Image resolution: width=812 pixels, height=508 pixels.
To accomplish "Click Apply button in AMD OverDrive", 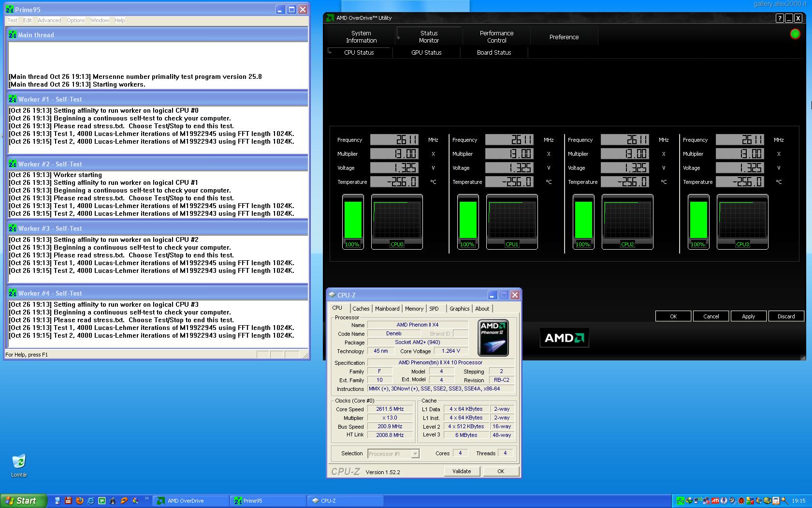I will click(x=749, y=316).
